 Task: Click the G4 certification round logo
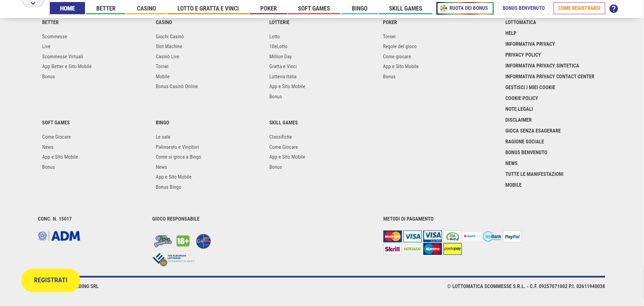coord(203,241)
